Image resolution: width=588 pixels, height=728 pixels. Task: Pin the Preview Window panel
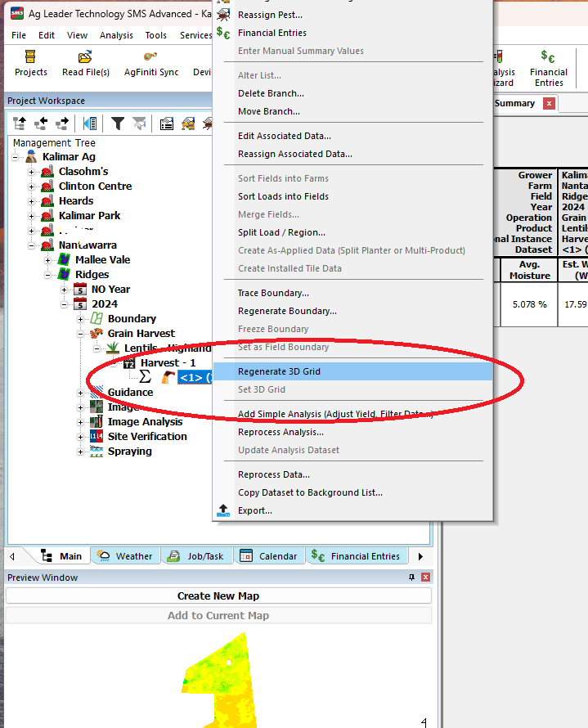pyautogui.click(x=411, y=577)
